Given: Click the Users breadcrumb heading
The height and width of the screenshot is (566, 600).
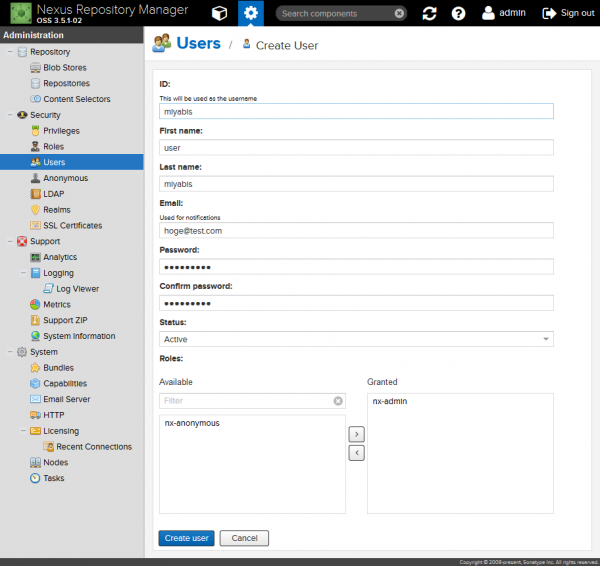Looking at the screenshot, I should click(199, 43).
